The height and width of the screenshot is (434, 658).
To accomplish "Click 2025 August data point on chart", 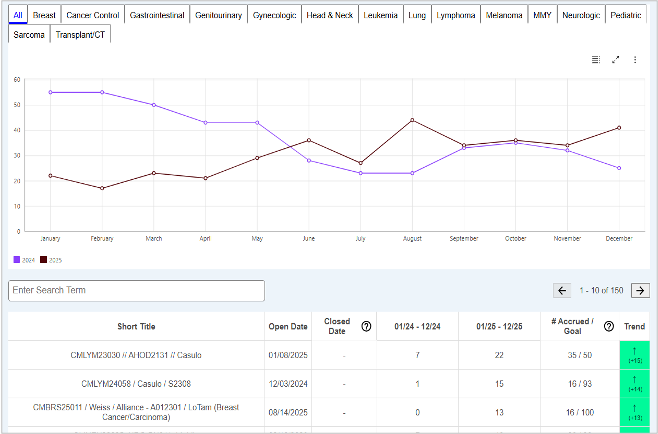I will [413, 120].
